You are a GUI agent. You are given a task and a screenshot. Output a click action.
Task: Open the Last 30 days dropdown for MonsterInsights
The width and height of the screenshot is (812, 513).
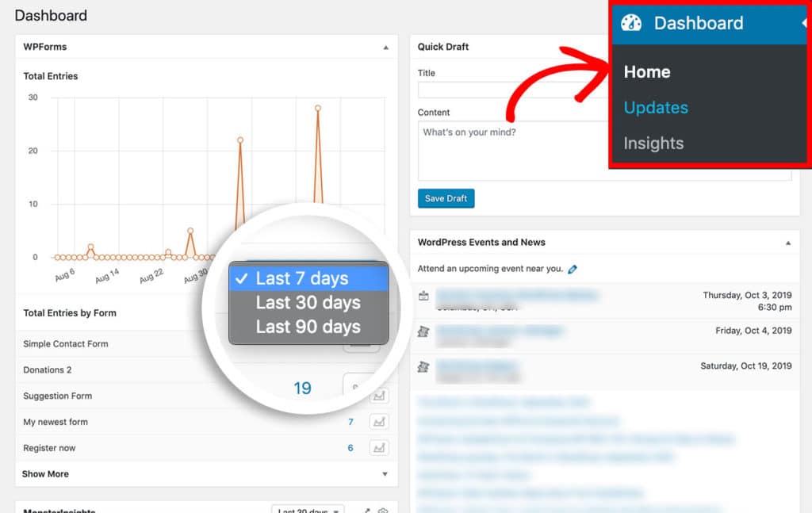[308, 511]
